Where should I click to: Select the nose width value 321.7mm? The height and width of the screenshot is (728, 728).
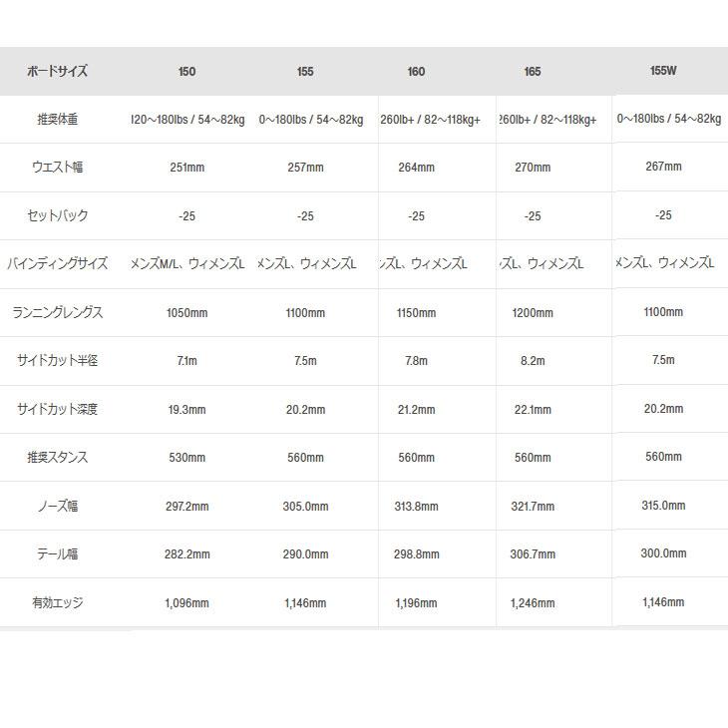533,506
